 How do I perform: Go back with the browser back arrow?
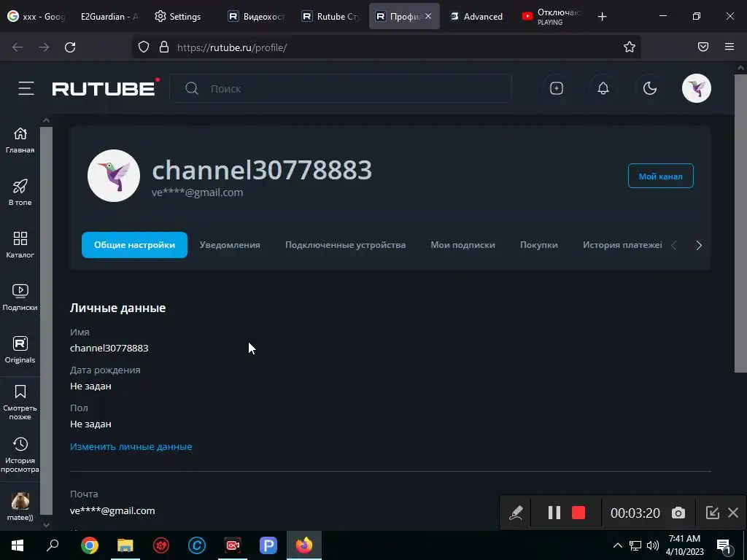pos(18,47)
